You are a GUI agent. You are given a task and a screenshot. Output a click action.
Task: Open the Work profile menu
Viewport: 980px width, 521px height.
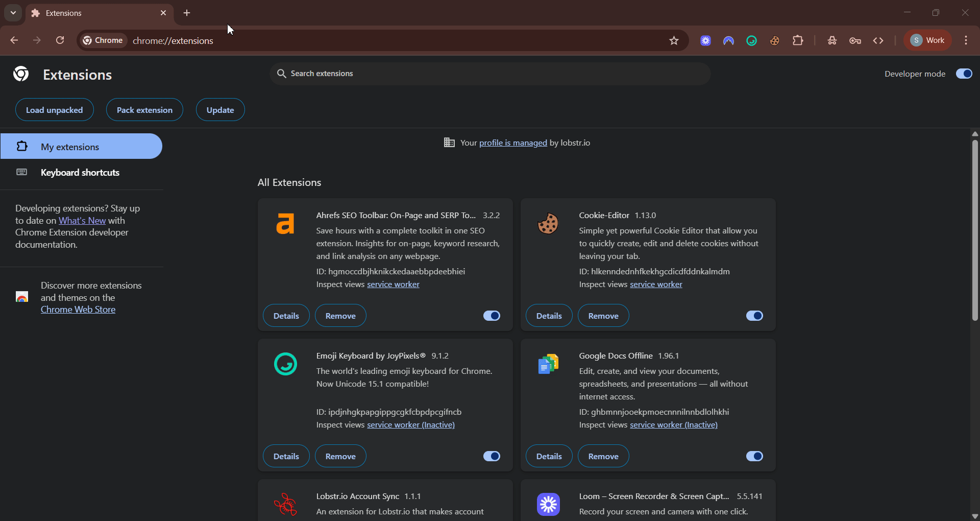coord(927,40)
